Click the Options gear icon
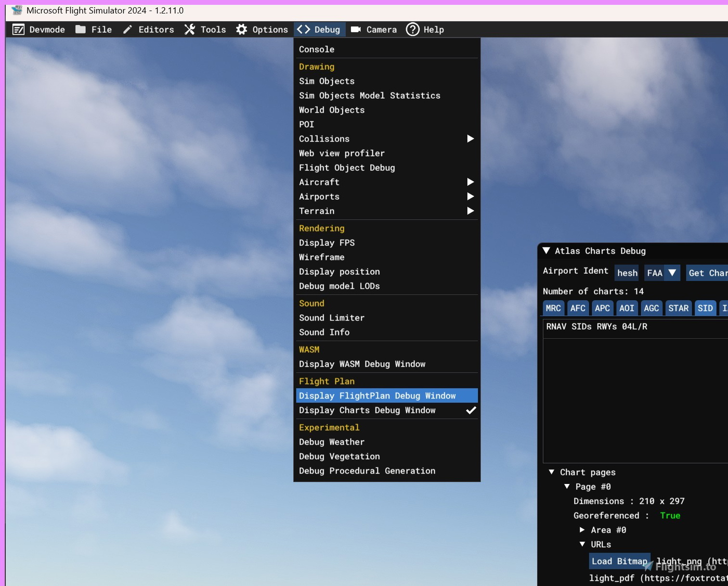The height and width of the screenshot is (586, 728). coord(241,30)
